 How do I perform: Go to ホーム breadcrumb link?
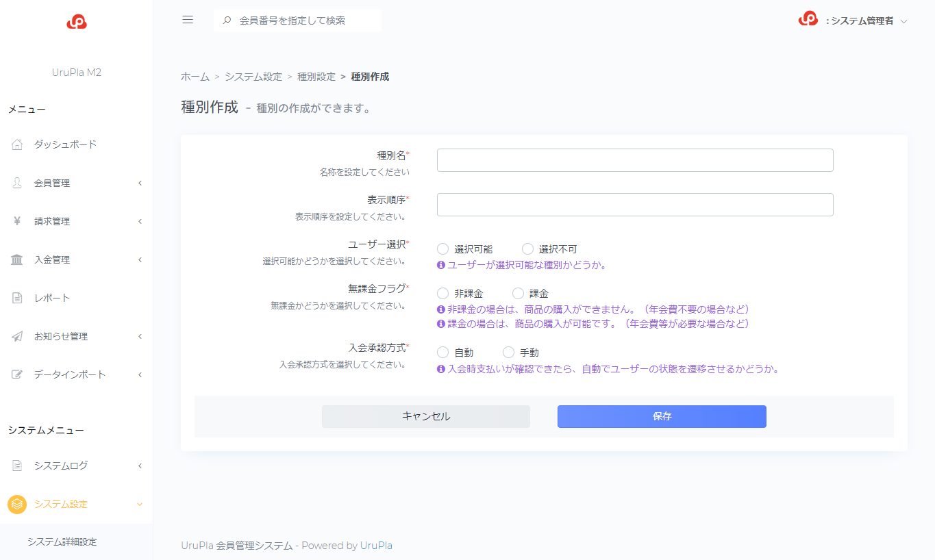pyautogui.click(x=195, y=77)
